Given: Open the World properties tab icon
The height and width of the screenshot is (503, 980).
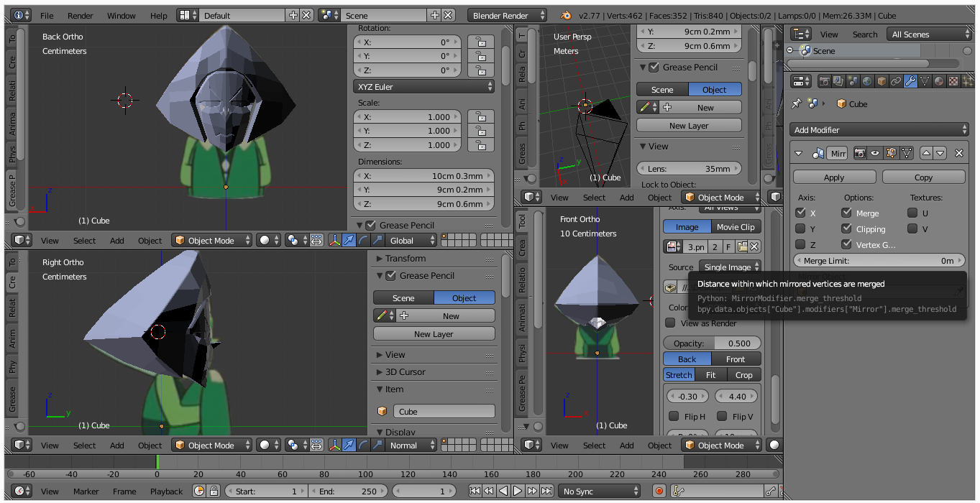Looking at the screenshot, I should (x=867, y=81).
